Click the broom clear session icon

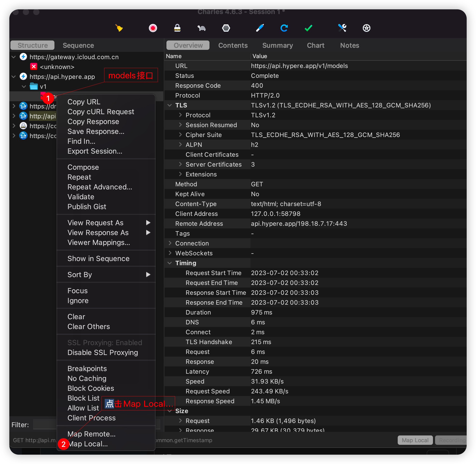tap(119, 28)
